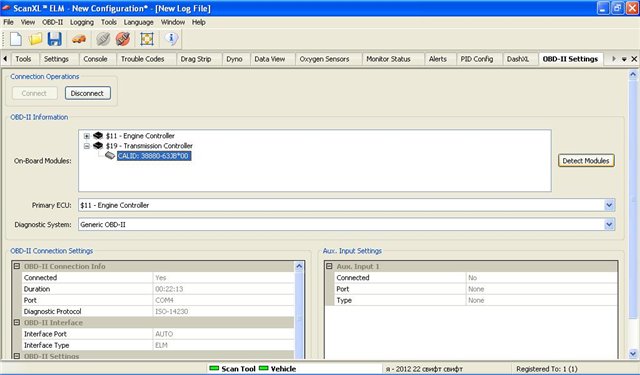
Task: Switch to the Data View tab
Action: [x=269, y=59]
